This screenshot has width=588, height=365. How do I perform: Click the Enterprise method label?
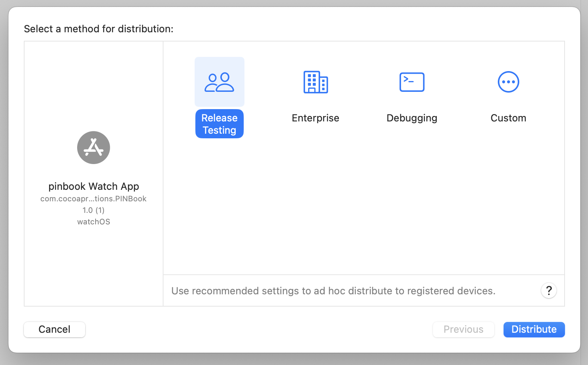pyautogui.click(x=315, y=118)
